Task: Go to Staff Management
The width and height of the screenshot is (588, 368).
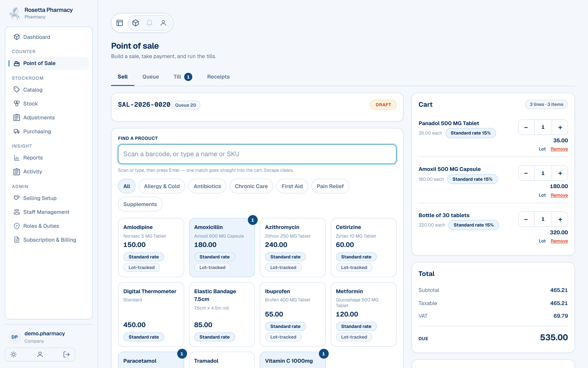Action: (49, 212)
